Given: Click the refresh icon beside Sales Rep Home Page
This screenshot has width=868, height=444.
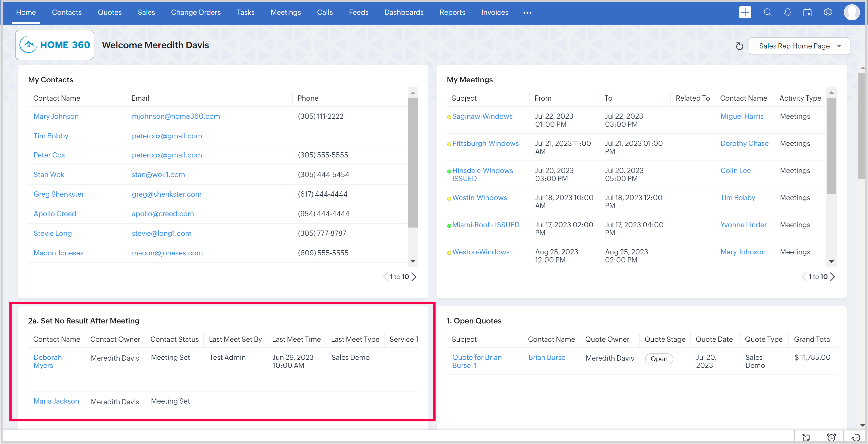Looking at the screenshot, I should [739, 46].
